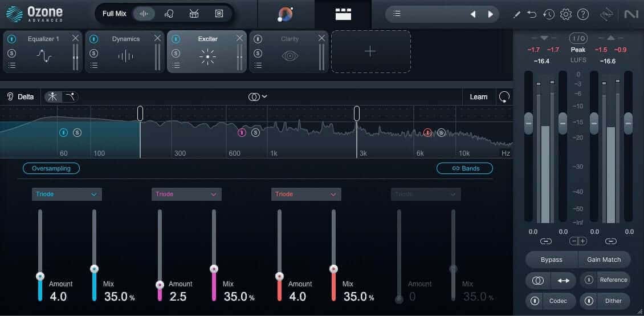This screenshot has width=644, height=316.
Task: Select the vocal focus head icon
Action: click(169, 14)
